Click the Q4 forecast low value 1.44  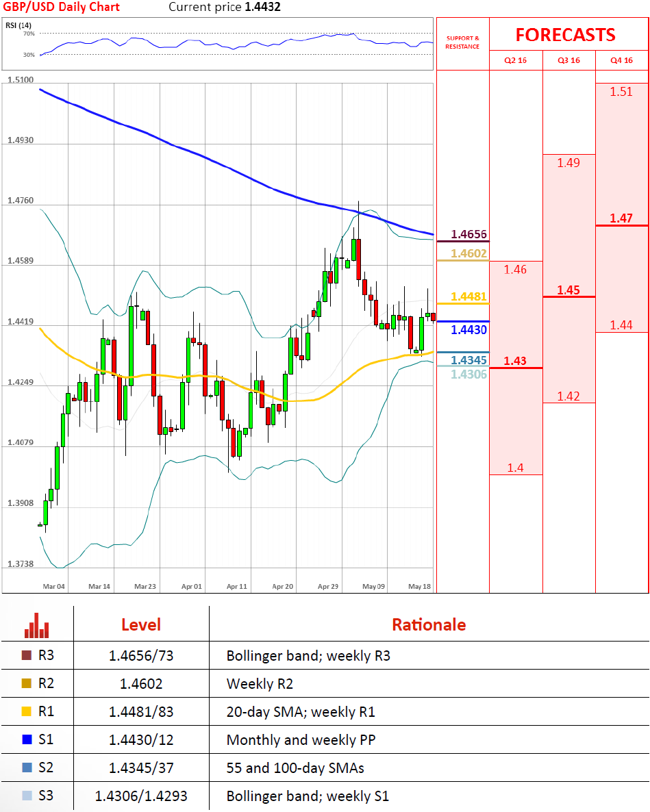[621, 325]
